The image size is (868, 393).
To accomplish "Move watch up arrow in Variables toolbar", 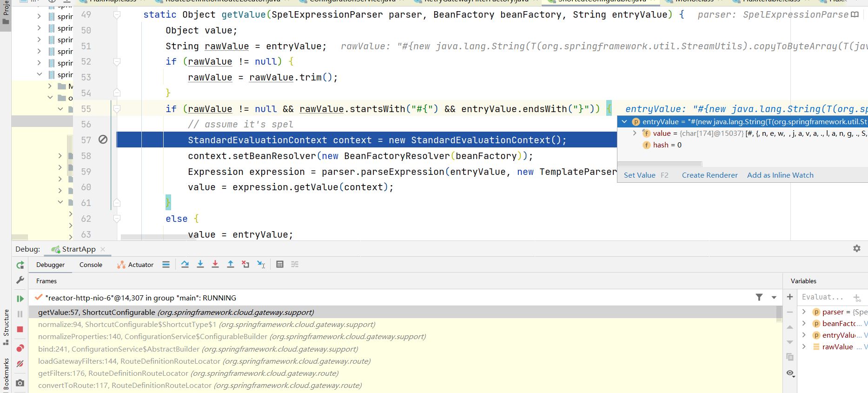I will point(790,327).
